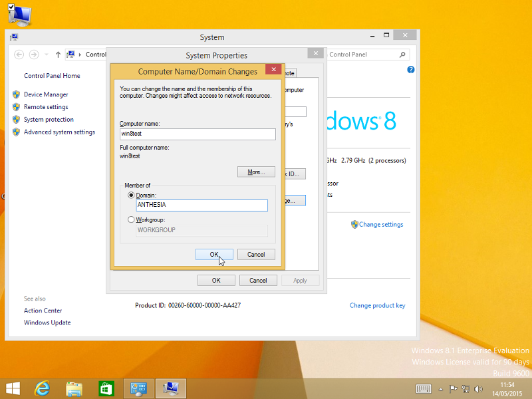Open the desktop computer icon
This screenshot has width=532, height=399.
tap(19, 15)
